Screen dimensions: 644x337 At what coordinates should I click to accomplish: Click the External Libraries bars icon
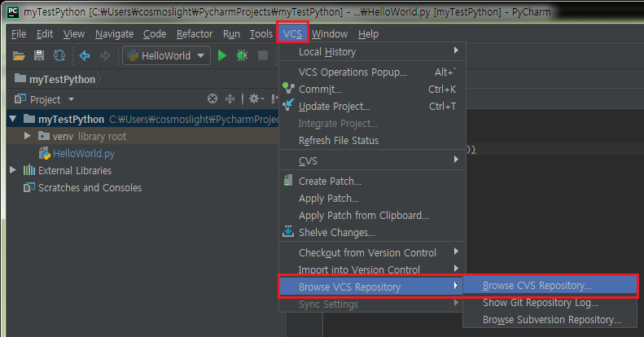(29, 170)
